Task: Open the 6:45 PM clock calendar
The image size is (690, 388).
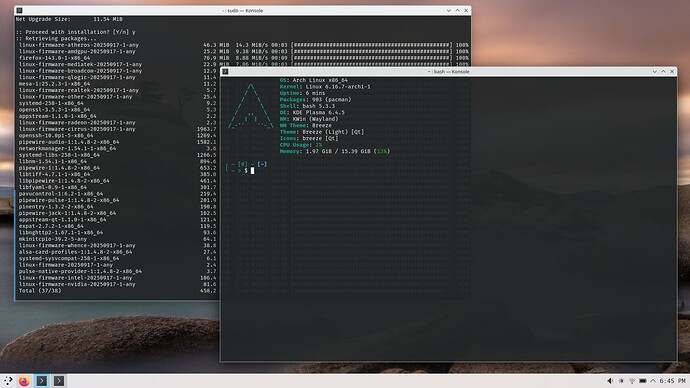Action: [672, 381]
